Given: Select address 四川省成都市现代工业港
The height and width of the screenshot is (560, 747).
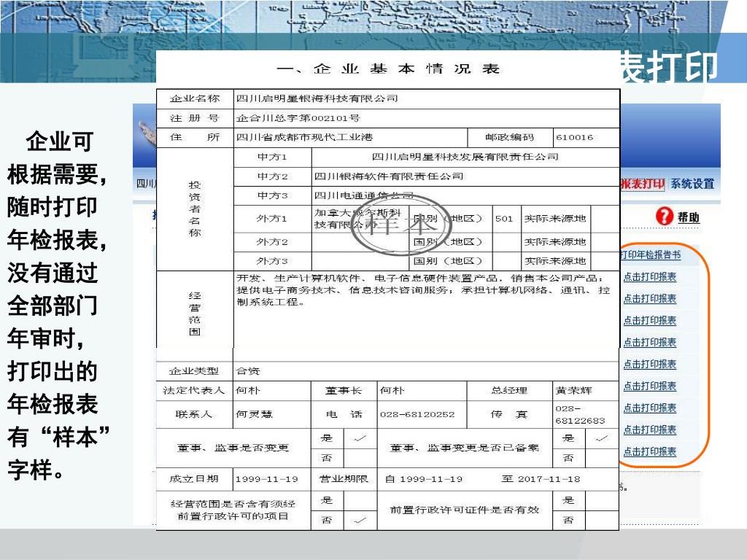Looking at the screenshot, I should (304, 137).
